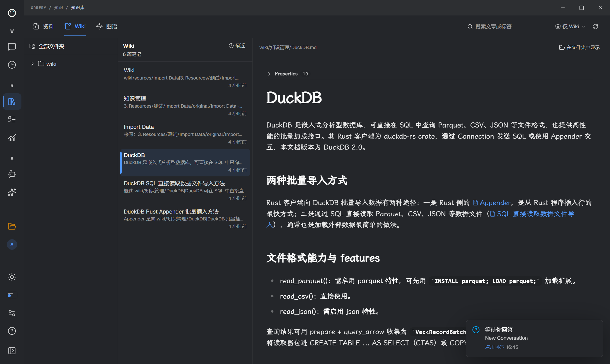Open the analytics chart sidebar icon

(12, 138)
